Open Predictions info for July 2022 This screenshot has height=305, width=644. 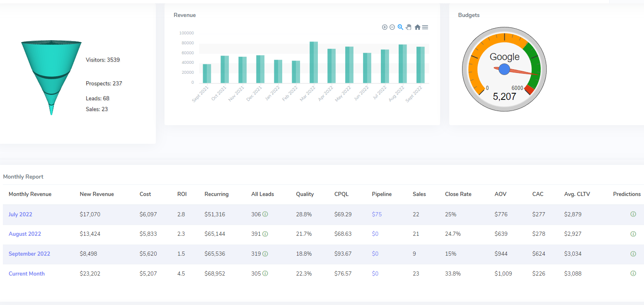pos(633,214)
